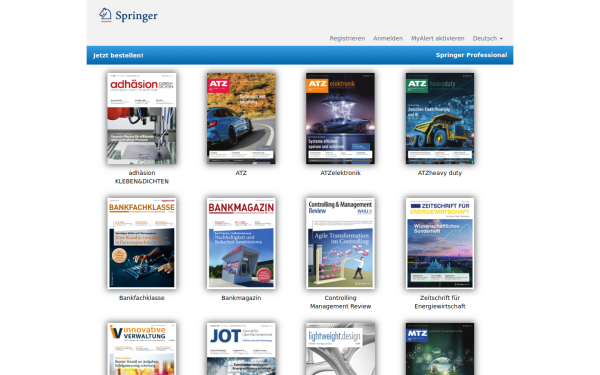Viewport: 600px width, 375px height.
Task: Open the Registrieren link
Action: (x=347, y=38)
